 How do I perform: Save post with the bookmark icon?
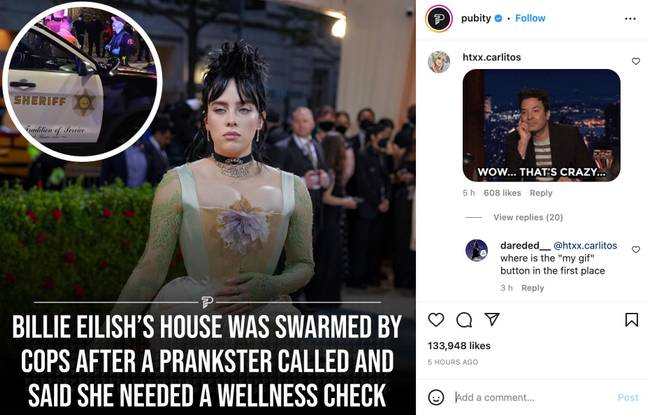click(631, 320)
